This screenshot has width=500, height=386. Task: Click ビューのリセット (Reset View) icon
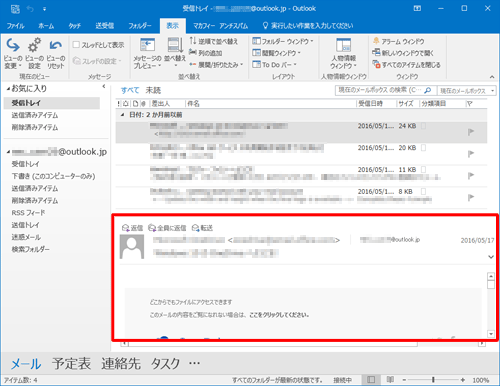coord(55,45)
